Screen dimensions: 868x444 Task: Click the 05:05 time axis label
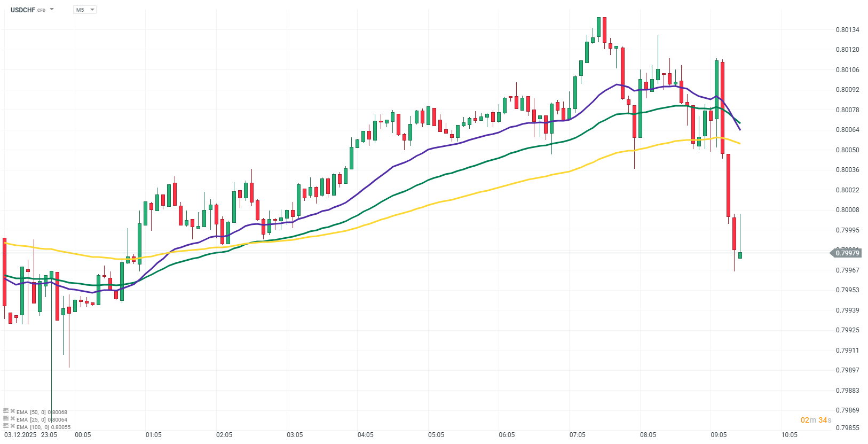(436, 435)
